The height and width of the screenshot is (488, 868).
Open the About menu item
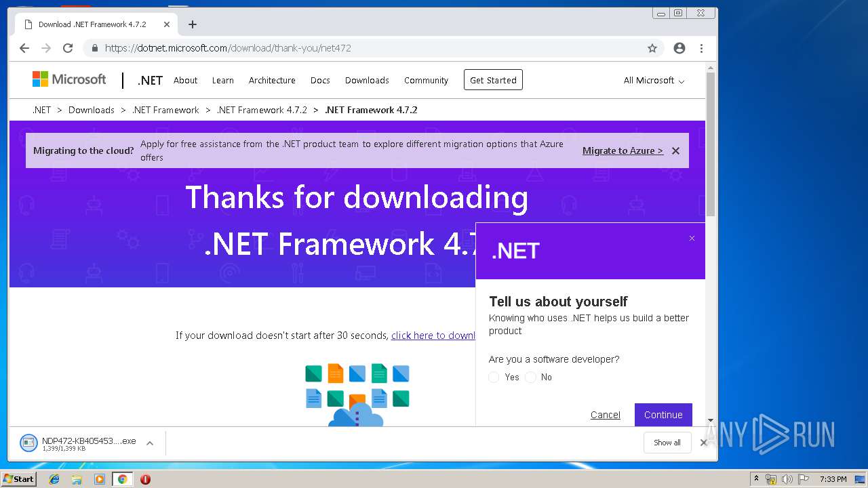(x=185, y=80)
